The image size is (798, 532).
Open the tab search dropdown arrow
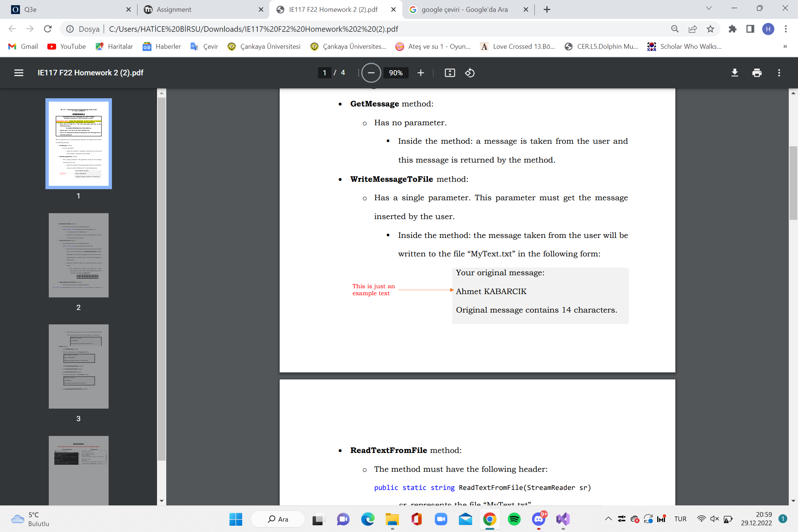[x=709, y=8]
